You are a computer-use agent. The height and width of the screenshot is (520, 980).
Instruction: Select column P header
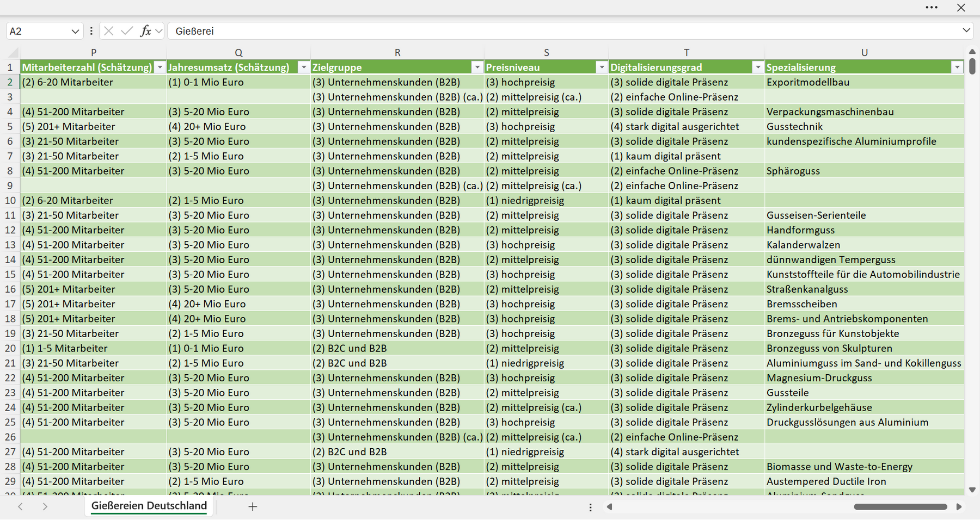coord(94,53)
